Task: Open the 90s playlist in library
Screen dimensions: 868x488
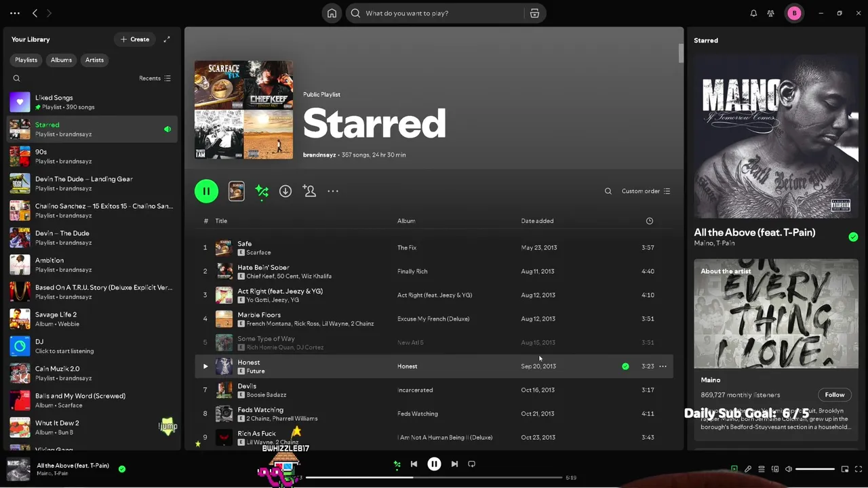Action: (x=92, y=157)
